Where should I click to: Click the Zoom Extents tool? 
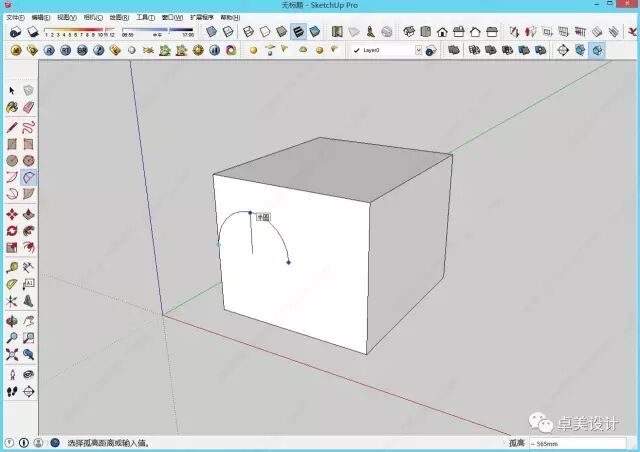[x=12, y=354]
